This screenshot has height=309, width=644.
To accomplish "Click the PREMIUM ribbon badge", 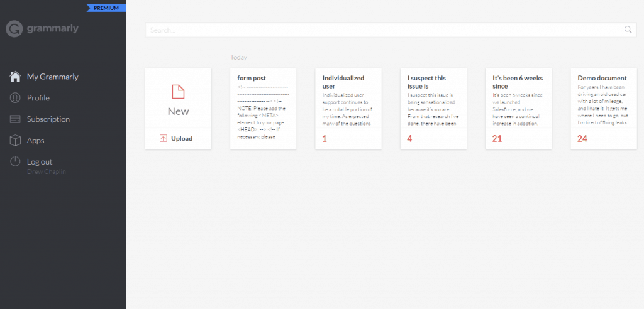I will pos(106,8).
